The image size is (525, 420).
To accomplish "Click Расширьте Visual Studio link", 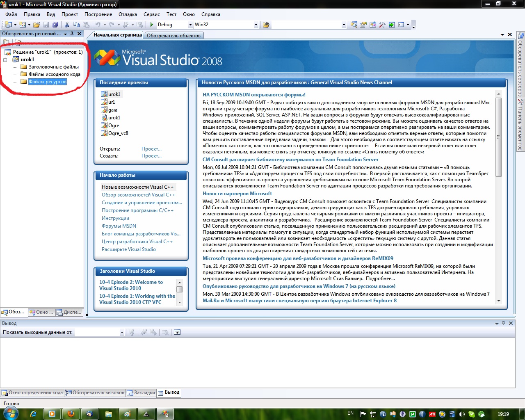I will (x=129, y=249).
